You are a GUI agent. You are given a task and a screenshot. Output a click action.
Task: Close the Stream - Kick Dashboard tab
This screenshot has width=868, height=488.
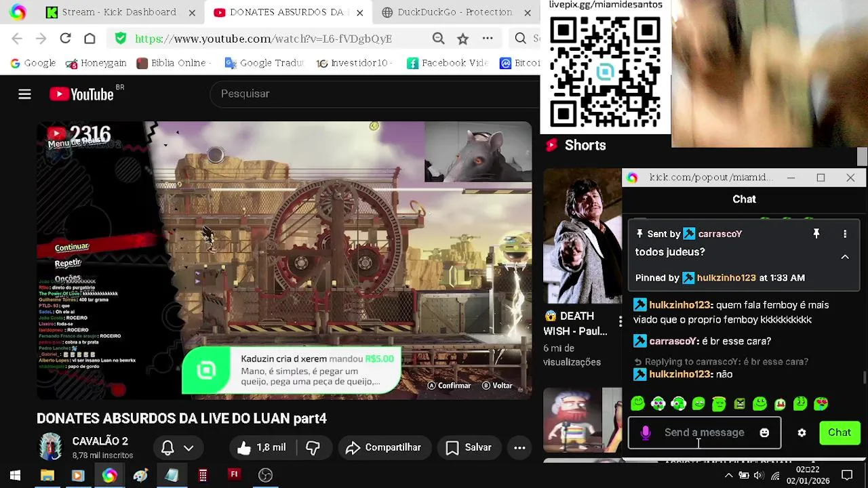pyautogui.click(x=192, y=12)
